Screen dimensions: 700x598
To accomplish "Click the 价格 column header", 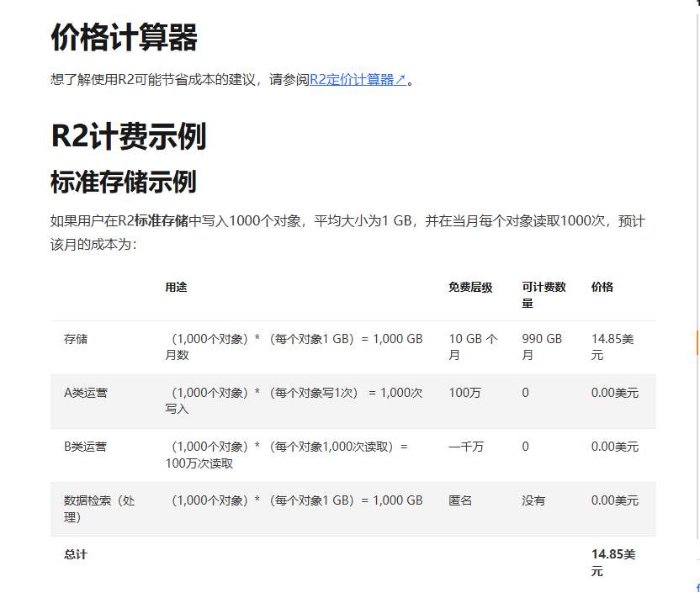I will point(602,287).
